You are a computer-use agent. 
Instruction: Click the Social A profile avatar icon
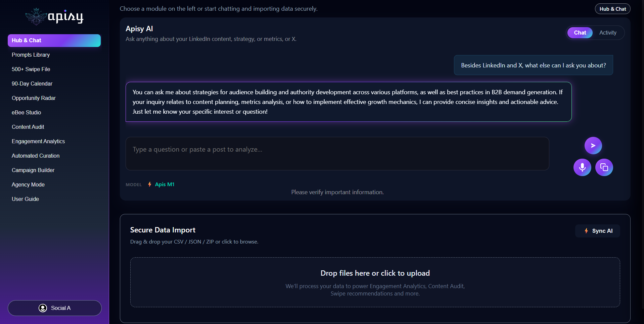coord(43,308)
